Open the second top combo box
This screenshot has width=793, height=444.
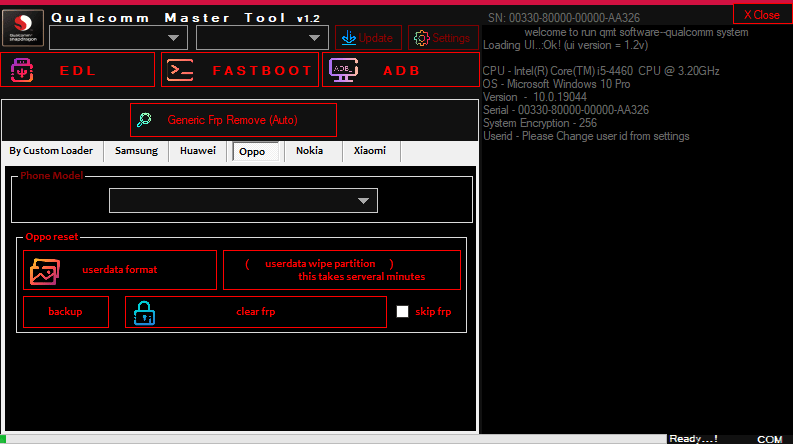(262, 38)
